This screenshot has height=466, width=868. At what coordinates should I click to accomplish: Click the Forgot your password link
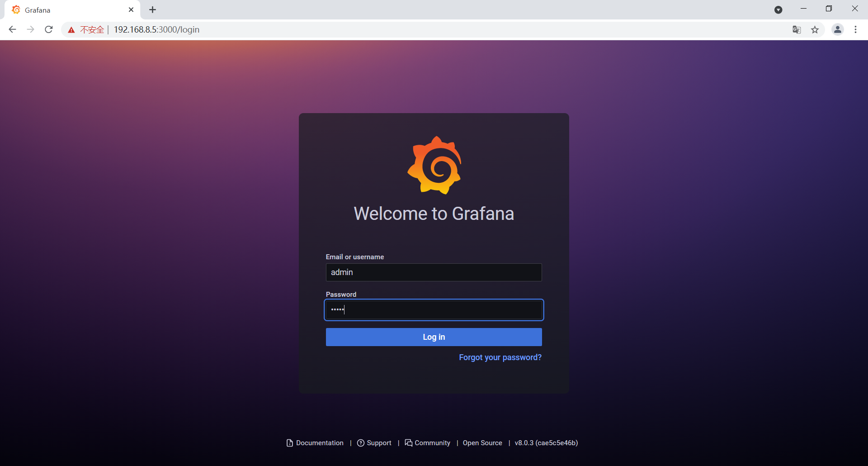tap(500, 357)
